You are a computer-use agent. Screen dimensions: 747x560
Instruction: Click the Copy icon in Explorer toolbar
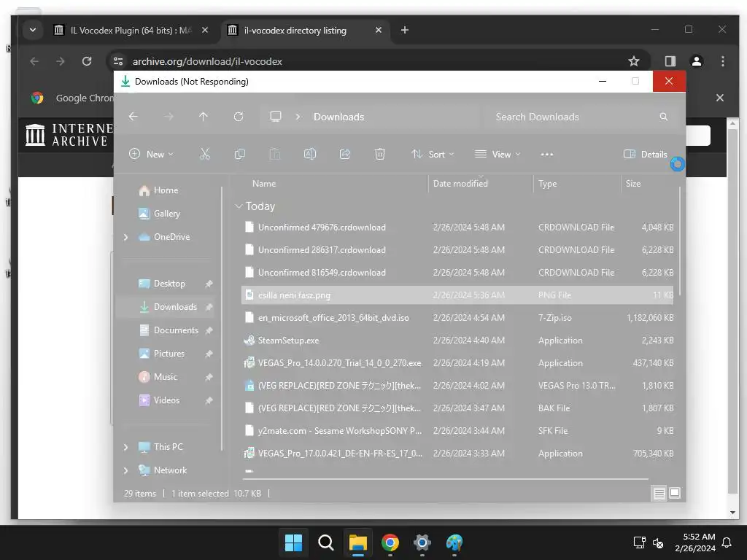[239, 154]
